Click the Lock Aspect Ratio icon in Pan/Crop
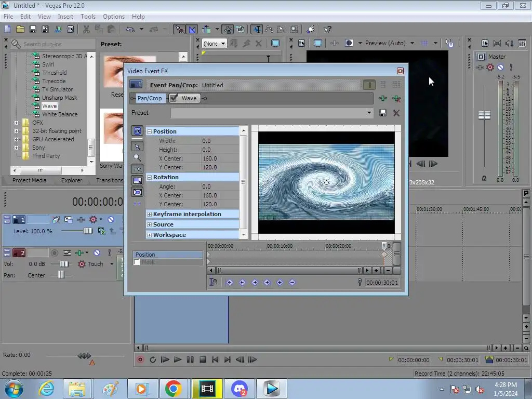The width and height of the screenshot is (532, 399). coord(137,180)
